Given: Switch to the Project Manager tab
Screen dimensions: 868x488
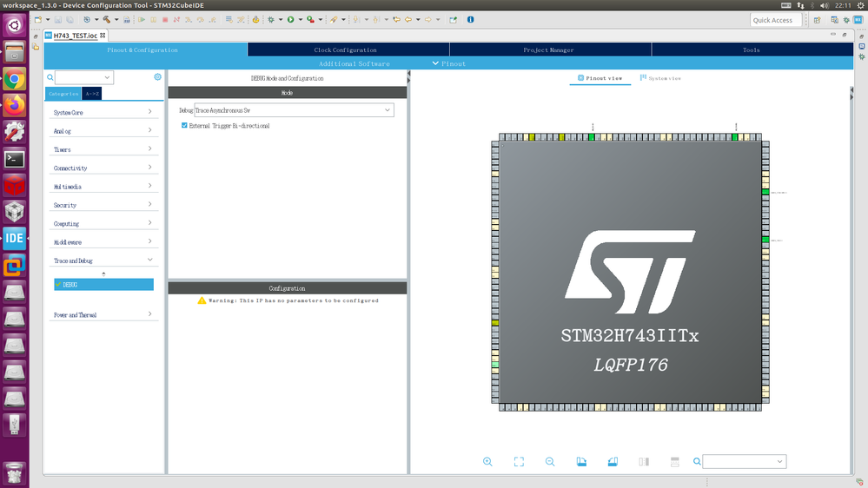Looking at the screenshot, I should [550, 49].
